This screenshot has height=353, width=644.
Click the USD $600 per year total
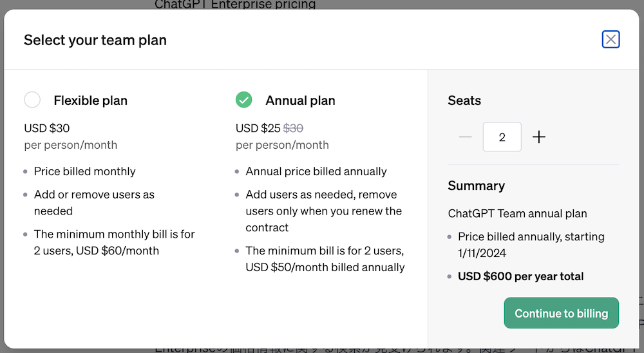coord(520,276)
